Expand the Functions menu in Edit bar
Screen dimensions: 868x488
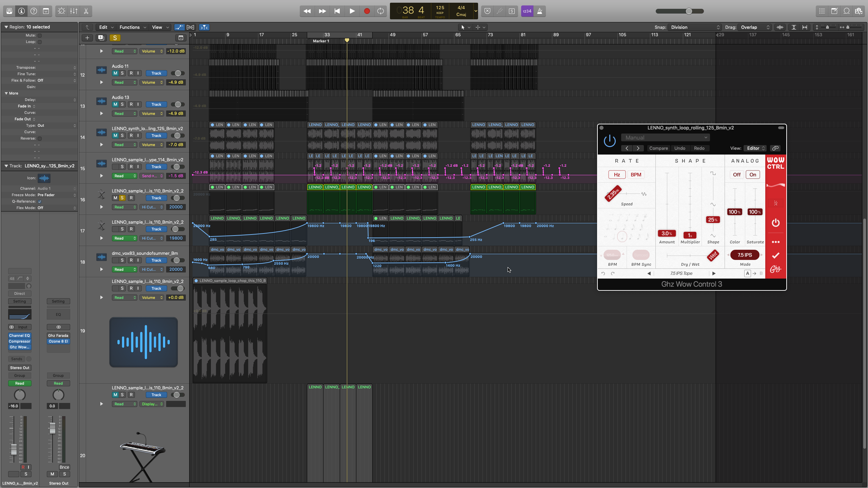(x=130, y=27)
